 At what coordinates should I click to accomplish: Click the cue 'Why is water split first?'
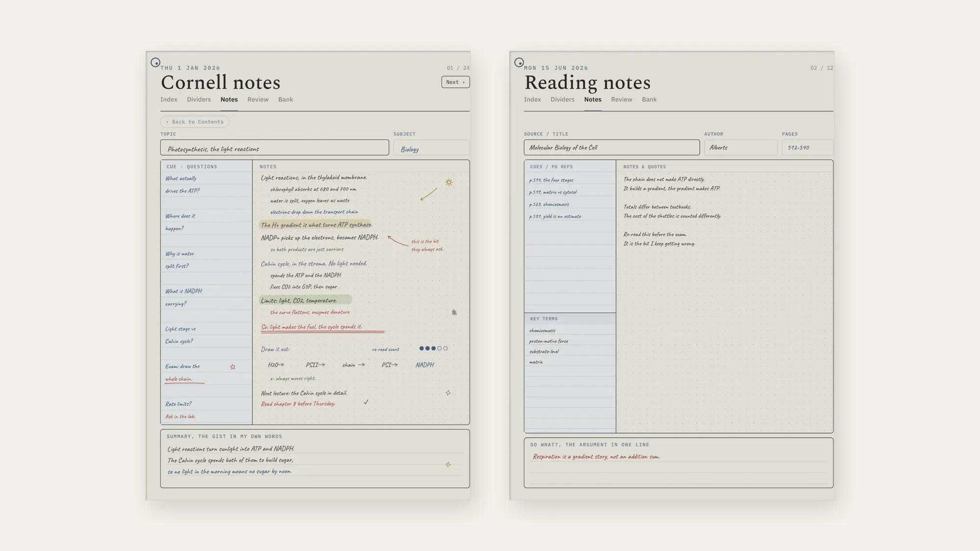coord(179,260)
